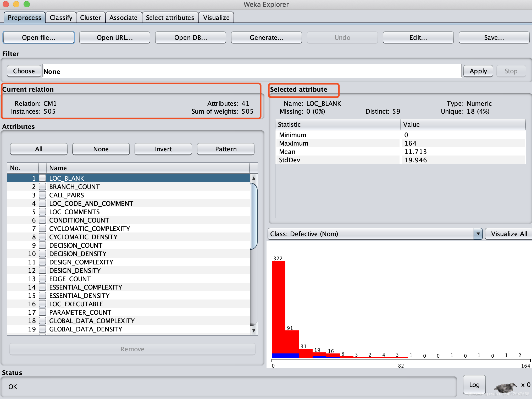Click the Name column header in attributes table
Image resolution: width=532 pixels, height=399 pixels.
(148, 168)
